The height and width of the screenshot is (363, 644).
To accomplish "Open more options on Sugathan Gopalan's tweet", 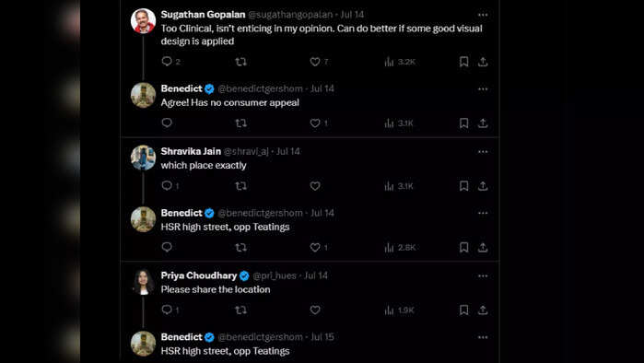I will click(x=483, y=15).
